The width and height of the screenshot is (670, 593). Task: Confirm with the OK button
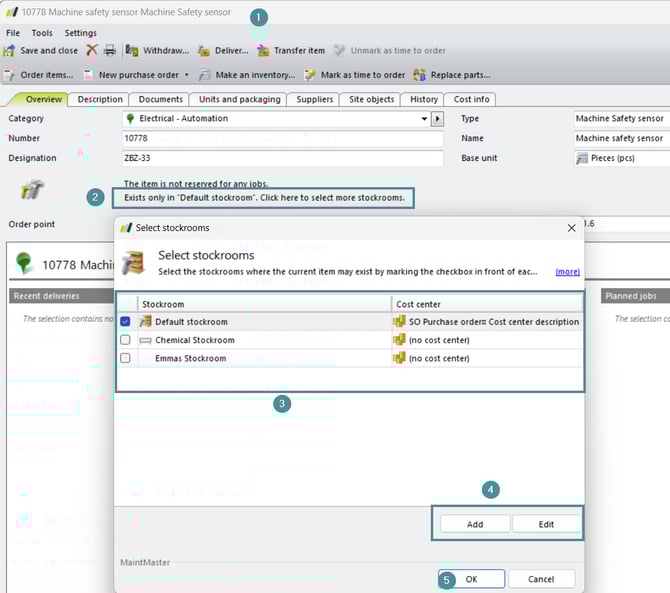click(x=471, y=579)
